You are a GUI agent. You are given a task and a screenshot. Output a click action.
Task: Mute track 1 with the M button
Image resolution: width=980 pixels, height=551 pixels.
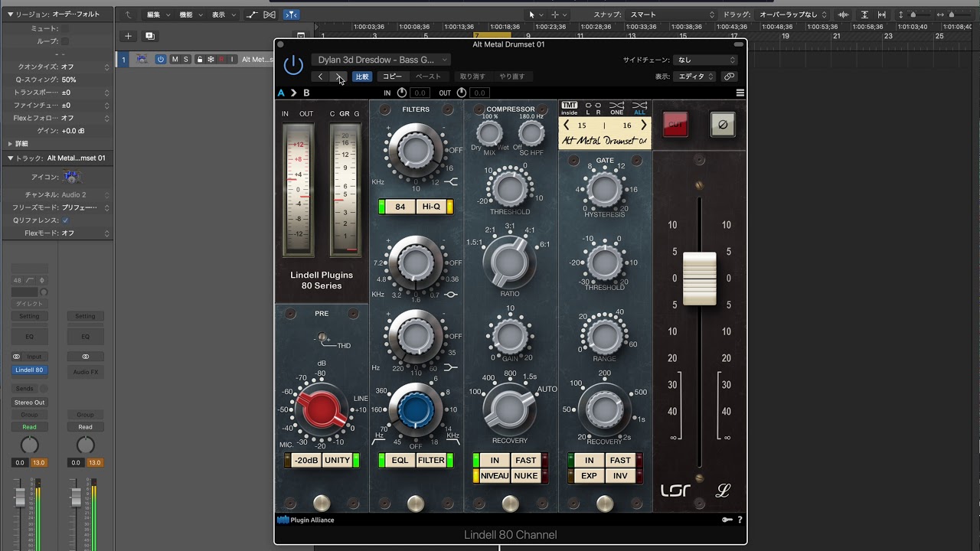[x=175, y=59]
